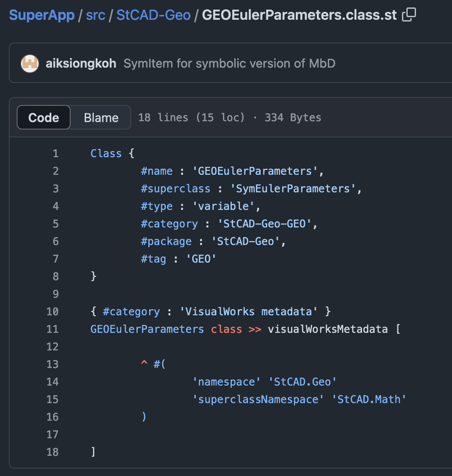The width and height of the screenshot is (452, 476).
Task: Switch to the Code view tab
Action: pyautogui.click(x=43, y=118)
